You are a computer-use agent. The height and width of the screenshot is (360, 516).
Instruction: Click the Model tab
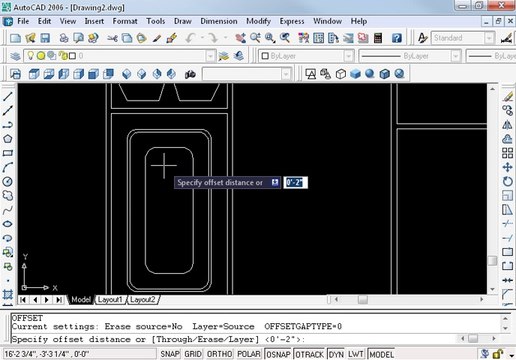click(x=81, y=300)
